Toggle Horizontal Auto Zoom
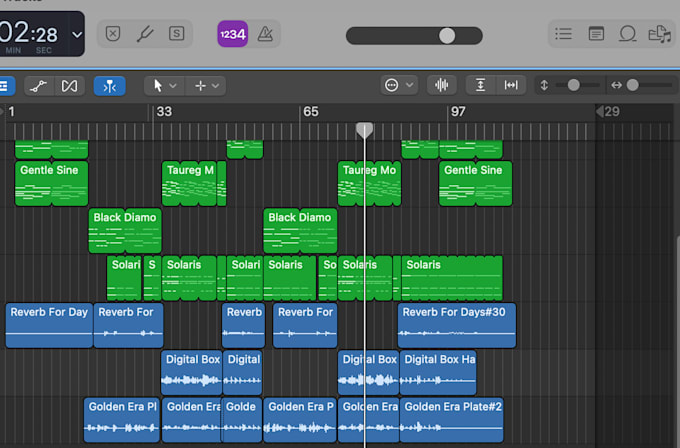The width and height of the screenshot is (680, 448). (x=511, y=85)
